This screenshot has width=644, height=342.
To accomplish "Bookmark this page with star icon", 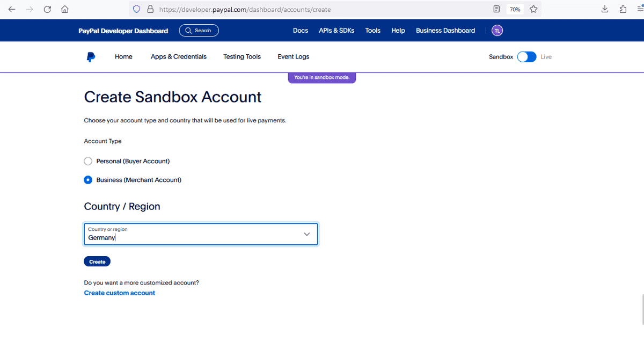I will (x=533, y=9).
